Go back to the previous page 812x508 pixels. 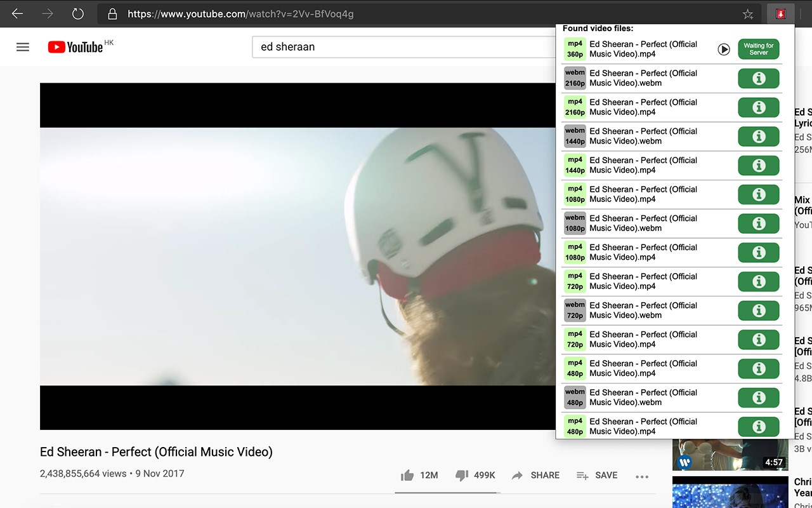point(17,13)
